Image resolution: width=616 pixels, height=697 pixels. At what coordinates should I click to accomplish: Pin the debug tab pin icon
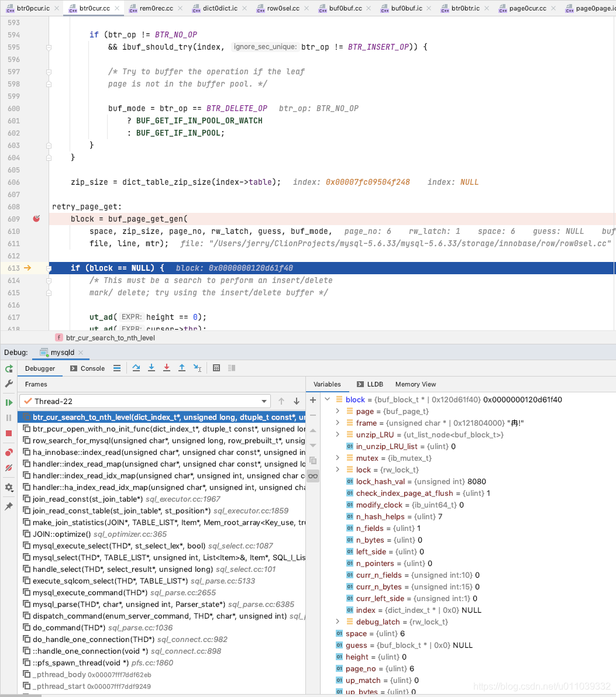click(x=9, y=506)
